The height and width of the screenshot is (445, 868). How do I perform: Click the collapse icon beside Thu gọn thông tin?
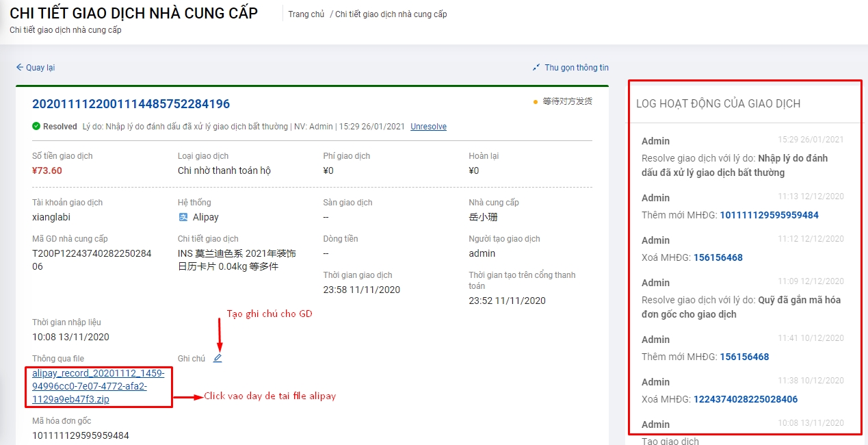536,68
